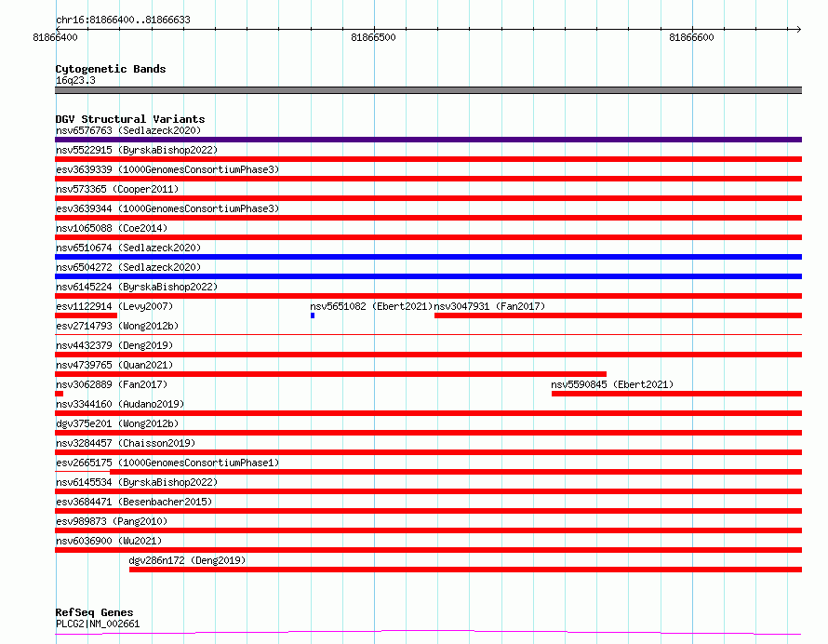
Task: Open esv2714793 (Wong2012b) variant
Action: [x=117, y=326]
